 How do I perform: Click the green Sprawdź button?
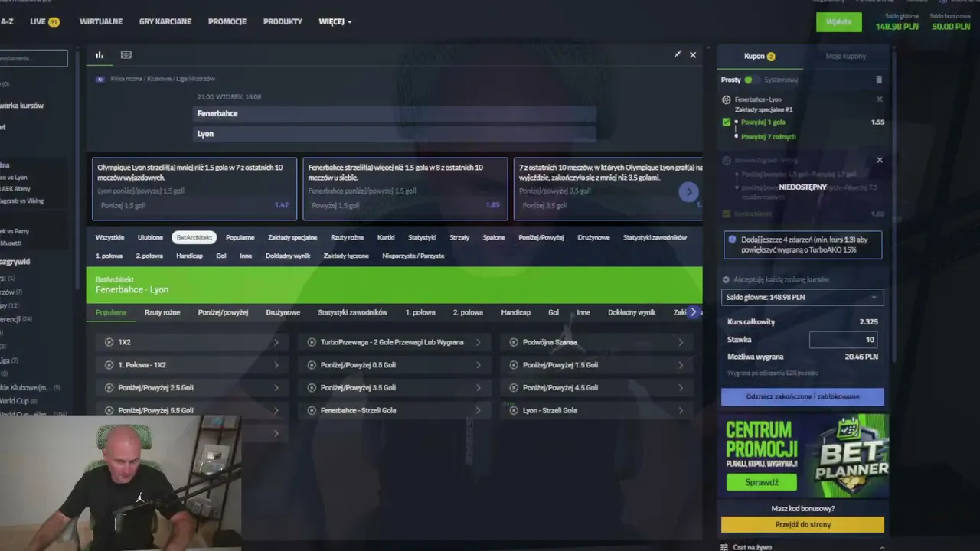tap(761, 482)
